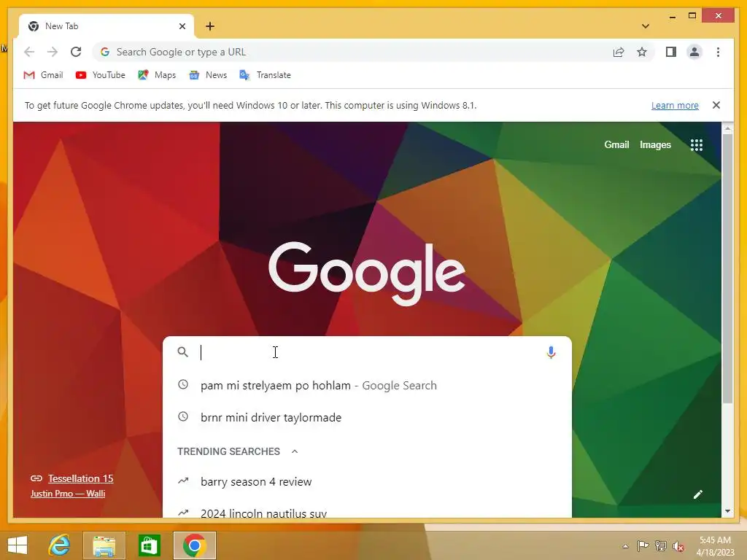Open Chrome's three-dot menu

(x=718, y=52)
